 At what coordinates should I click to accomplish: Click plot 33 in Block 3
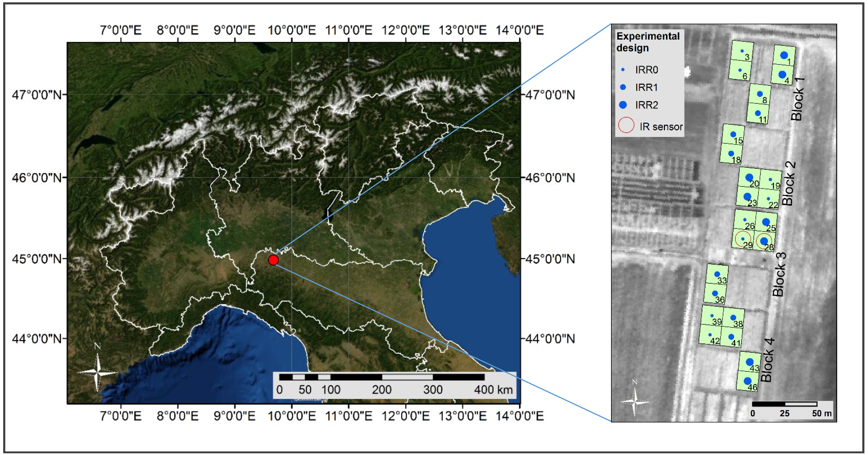click(717, 274)
